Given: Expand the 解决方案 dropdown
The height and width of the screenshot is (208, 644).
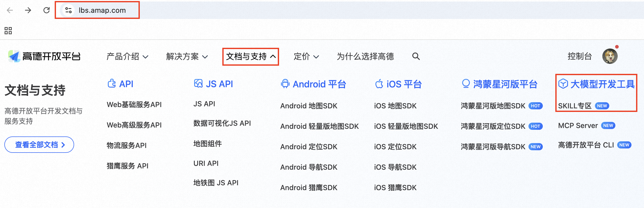Looking at the screenshot, I should (x=187, y=56).
